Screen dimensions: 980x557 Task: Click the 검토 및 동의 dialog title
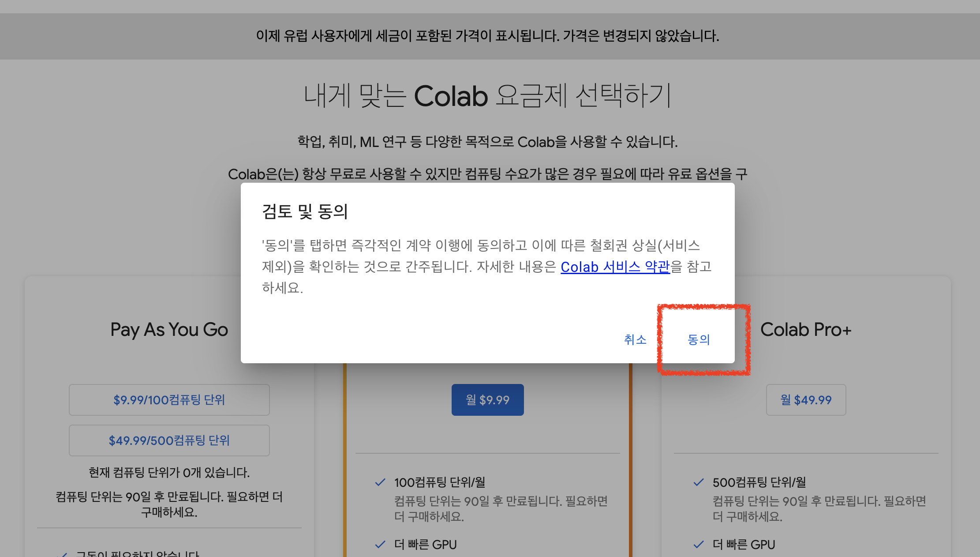coord(305,211)
